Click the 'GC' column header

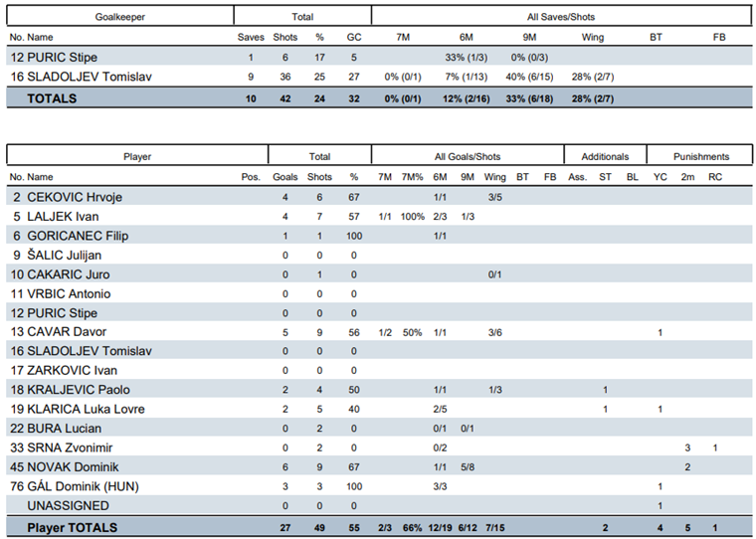[354, 37]
